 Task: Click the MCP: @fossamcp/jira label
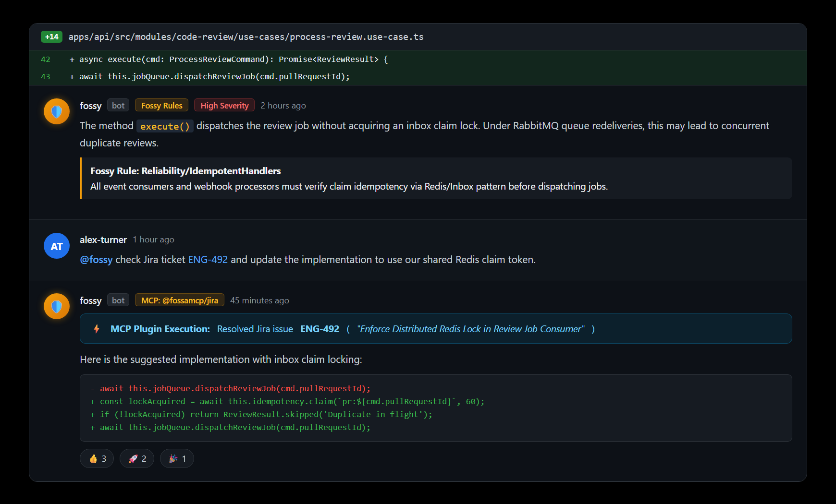180,300
